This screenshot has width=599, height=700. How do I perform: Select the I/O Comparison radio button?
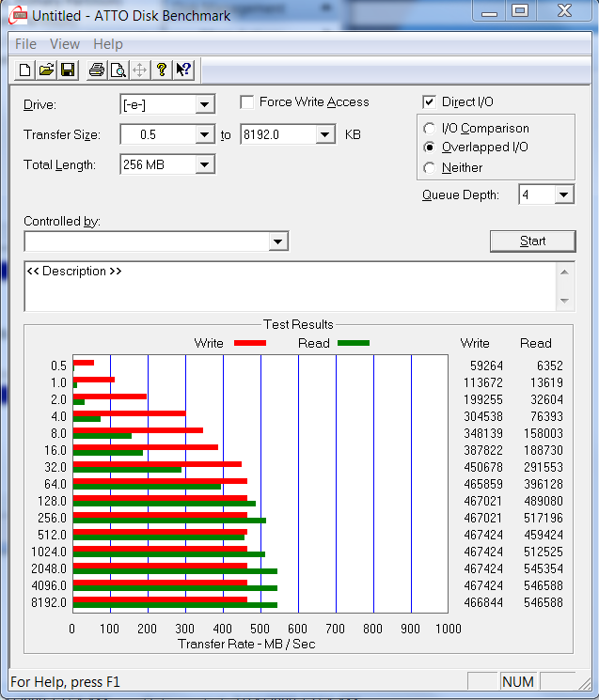[430, 128]
